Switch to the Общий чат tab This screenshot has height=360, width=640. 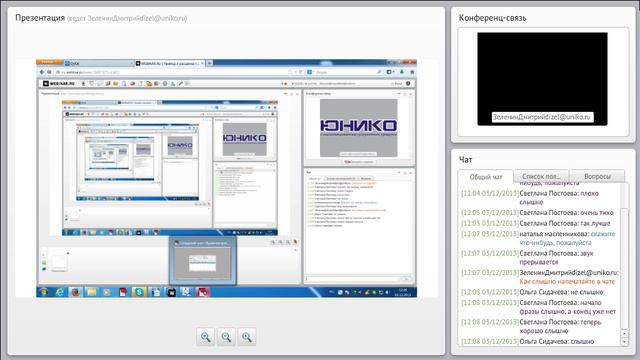[485, 177]
